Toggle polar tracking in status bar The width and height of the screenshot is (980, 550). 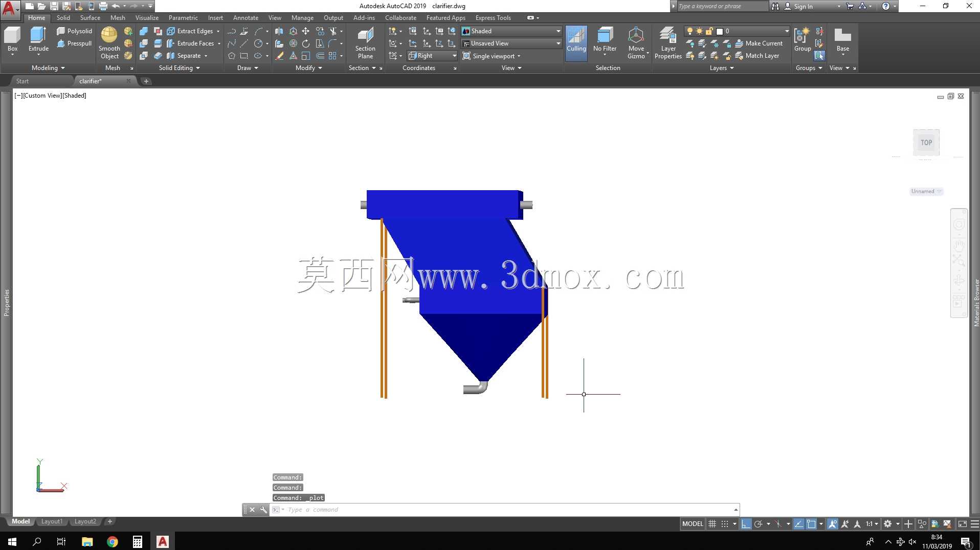coord(759,524)
